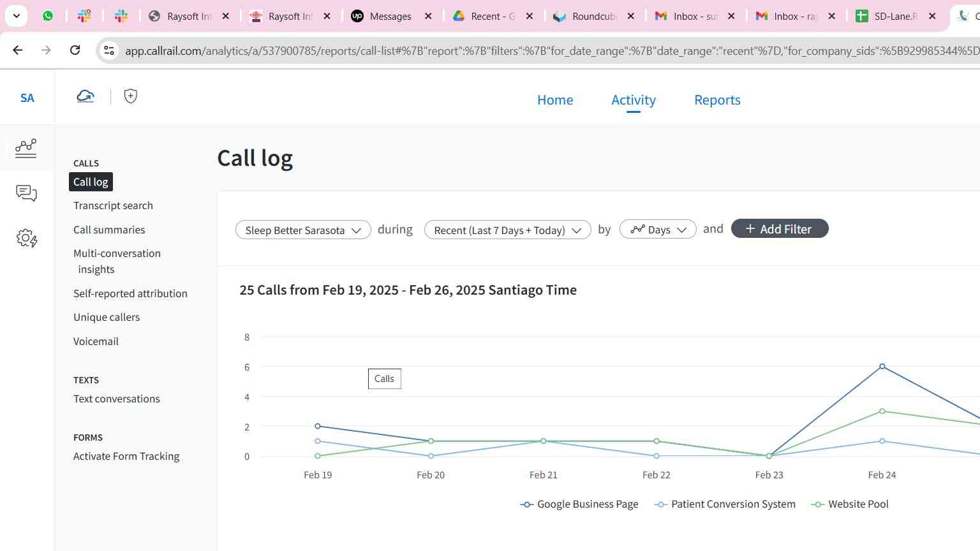The image size is (980, 551).
Task: Click the Feb 24 Website Pool data point
Action: (x=882, y=411)
